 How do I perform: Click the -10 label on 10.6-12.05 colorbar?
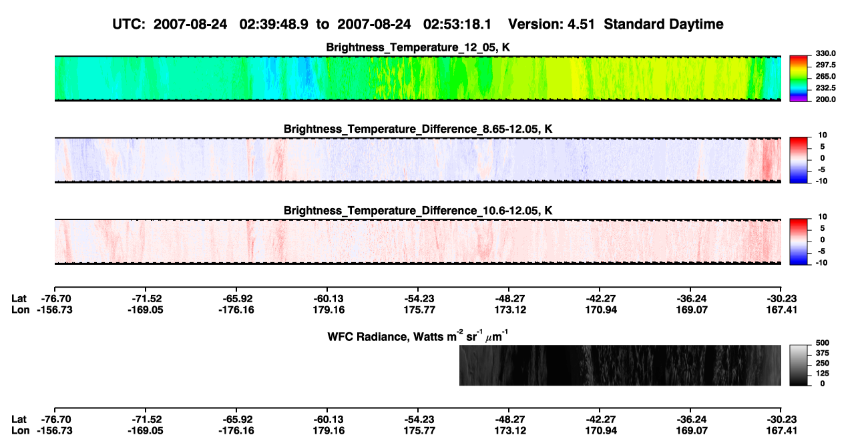point(822,263)
